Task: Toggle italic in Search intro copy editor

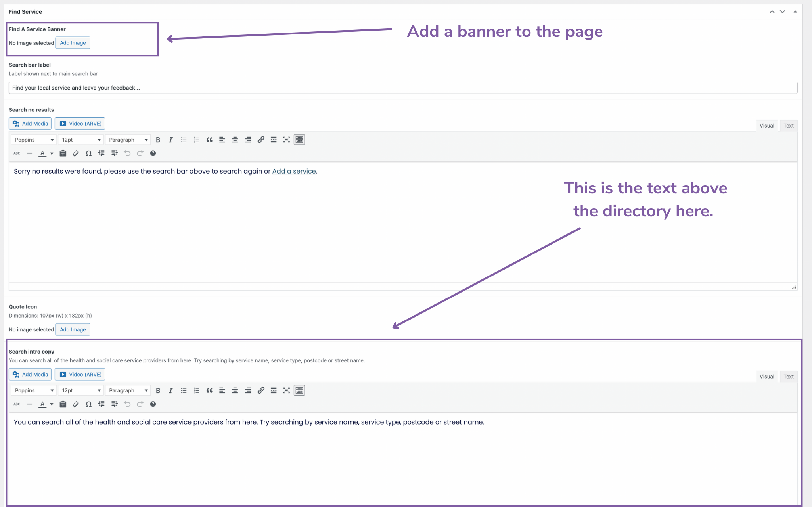Action: [170, 390]
